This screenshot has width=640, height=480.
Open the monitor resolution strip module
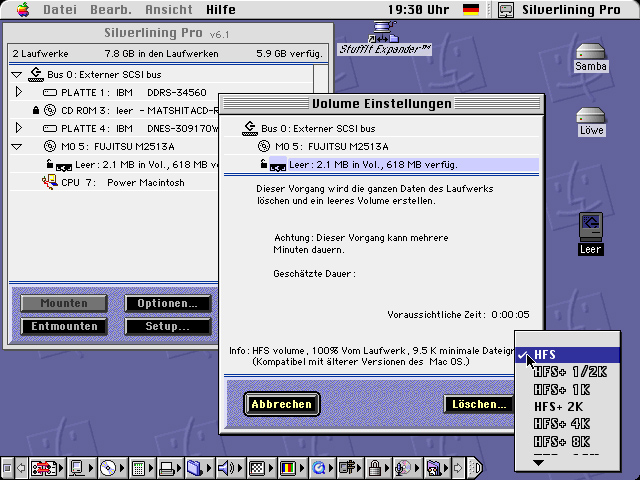[x=260, y=468]
